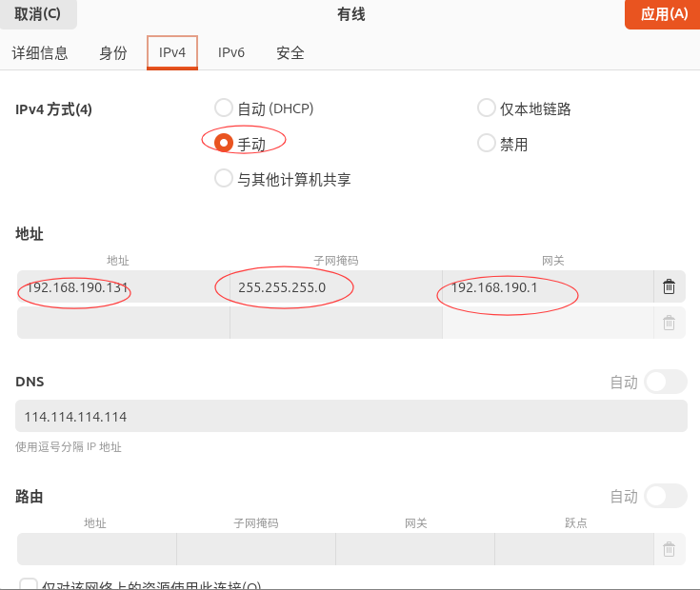Screen dimensions: 700x590
Task: Click trash icon of empty address row
Action: click(669, 323)
